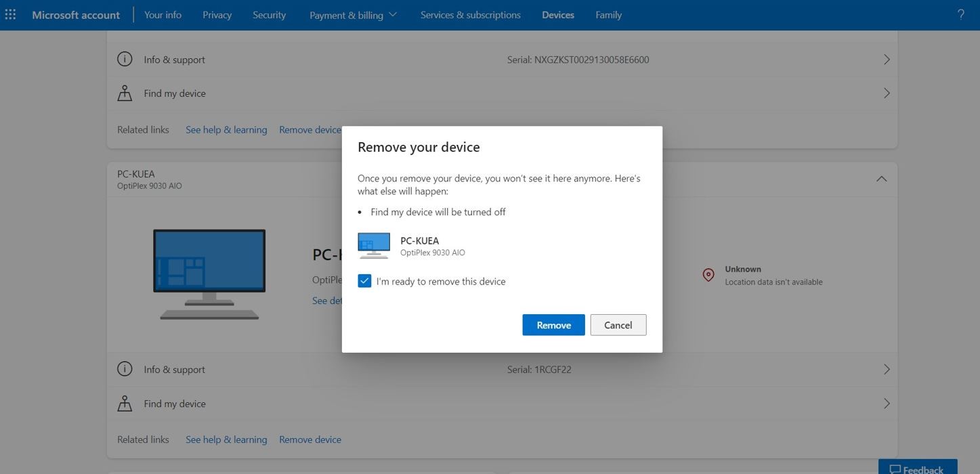Click See help & learning in the top card
This screenshot has height=474, width=980.
(226, 129)
